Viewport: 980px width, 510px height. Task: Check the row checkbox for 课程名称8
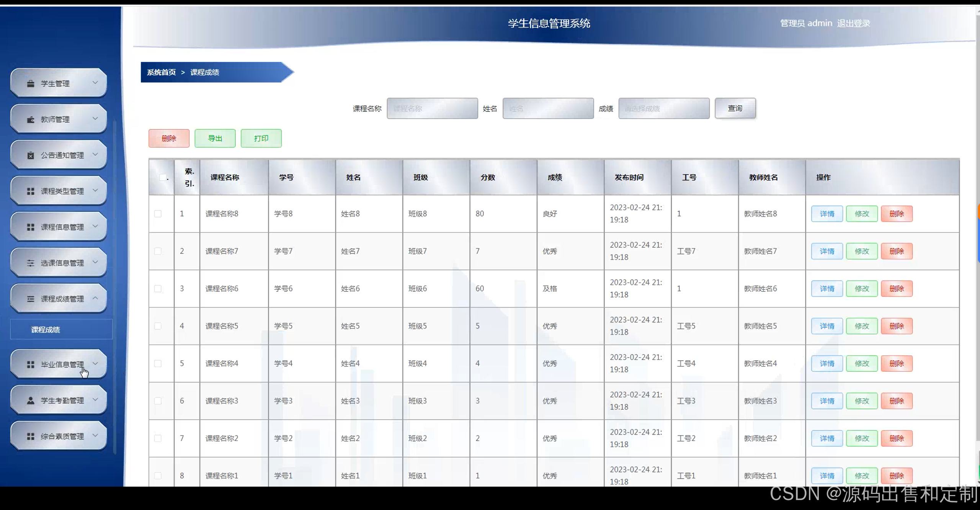(158, 214)
